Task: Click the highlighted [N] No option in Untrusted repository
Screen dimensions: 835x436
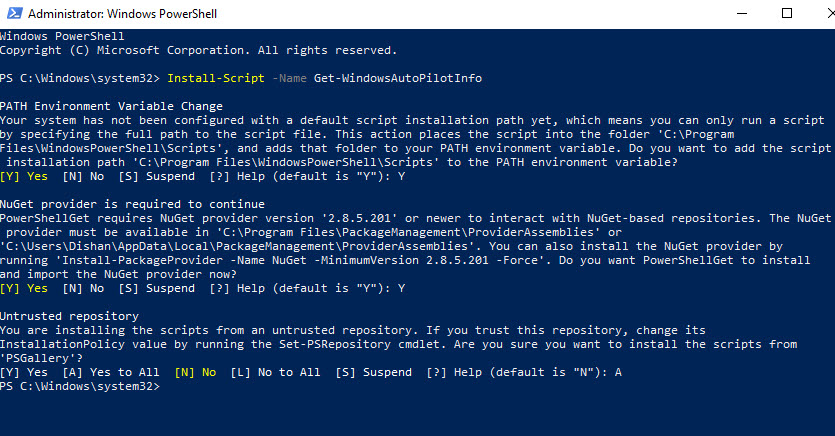Action: [x=195, y=372]
